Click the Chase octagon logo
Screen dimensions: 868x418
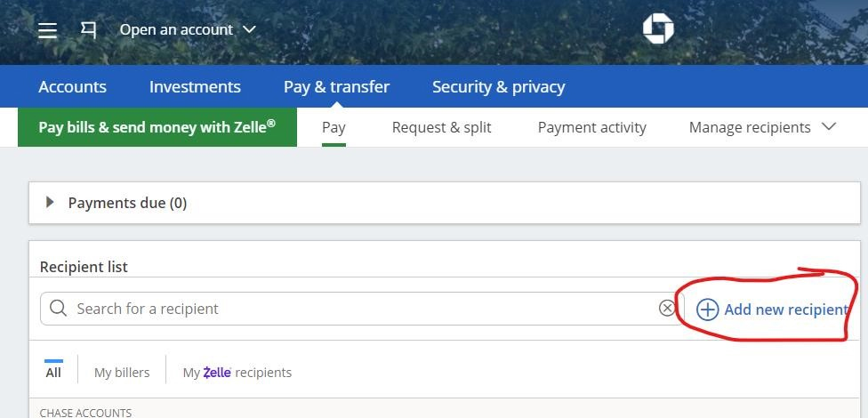coord(658,29)
